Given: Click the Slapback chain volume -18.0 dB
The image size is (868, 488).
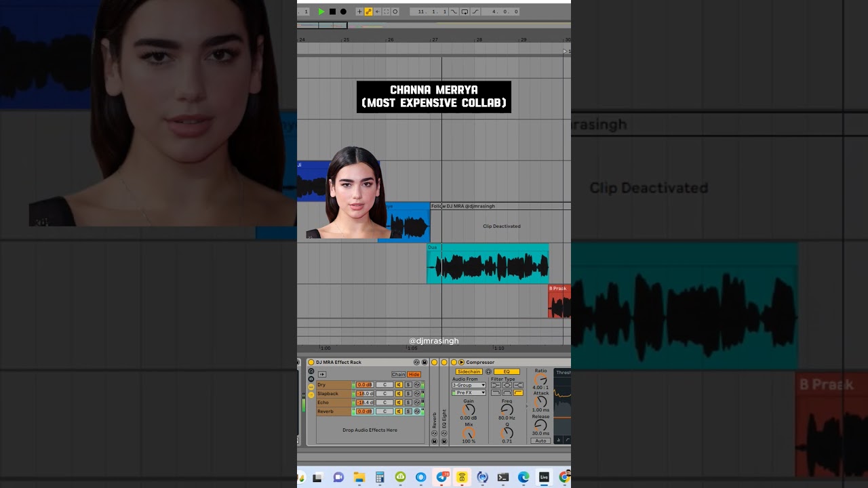Looking at the screenshot, I should [365, 394].
